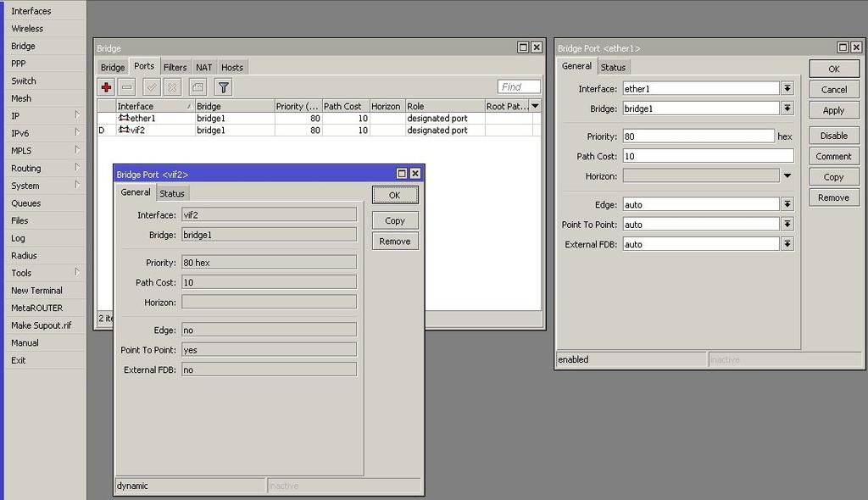Click the Path Cost field in ether1 window
Image resolution: width=868 pixels, height=500 pixels.
point(708,156)
